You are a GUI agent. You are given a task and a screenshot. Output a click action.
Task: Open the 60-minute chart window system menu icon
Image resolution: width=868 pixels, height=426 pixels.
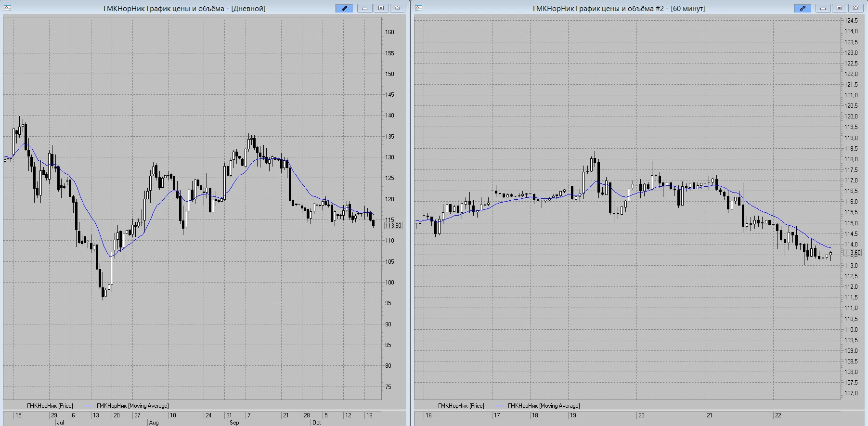pyautogui.click(x=419, y=8)
